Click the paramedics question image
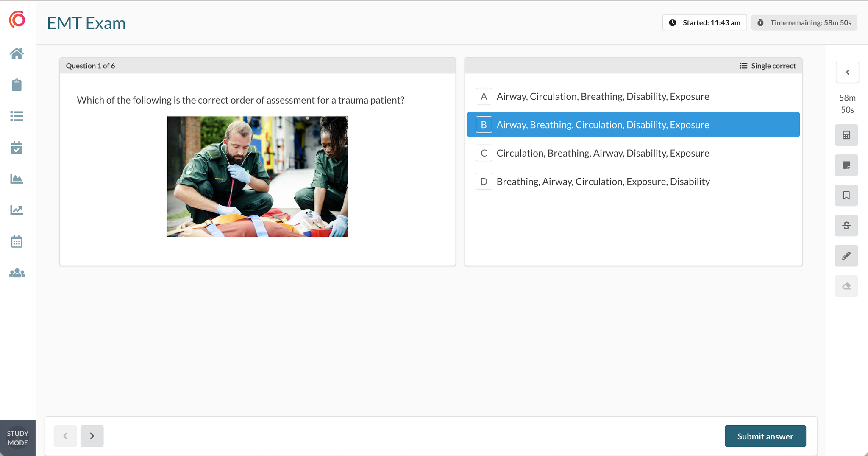The image size is (868, 456). (x=258, y=176)
